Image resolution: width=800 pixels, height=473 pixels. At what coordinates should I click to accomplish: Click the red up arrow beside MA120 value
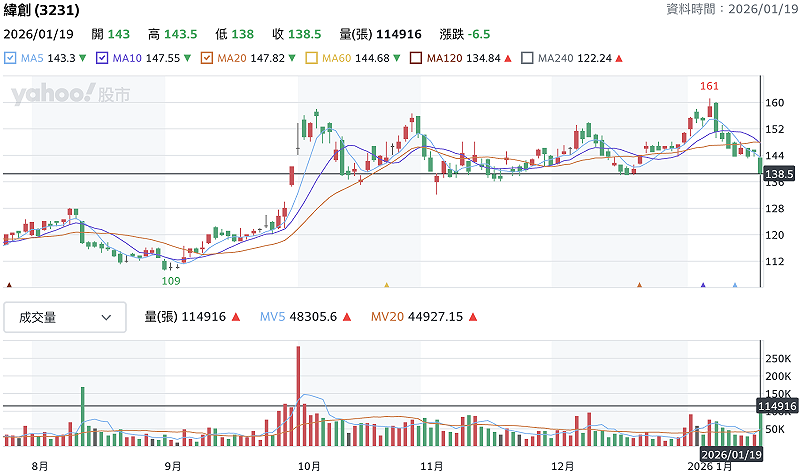click(508, 58)
